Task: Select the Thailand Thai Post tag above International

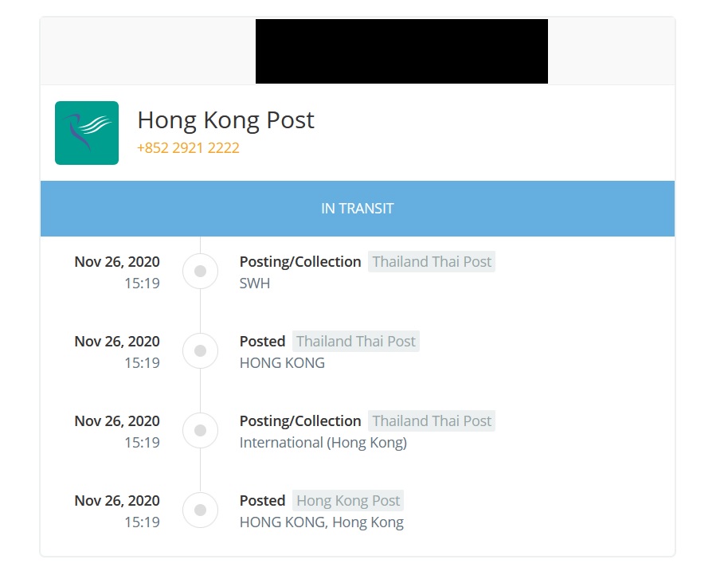Action: point(432,421)
